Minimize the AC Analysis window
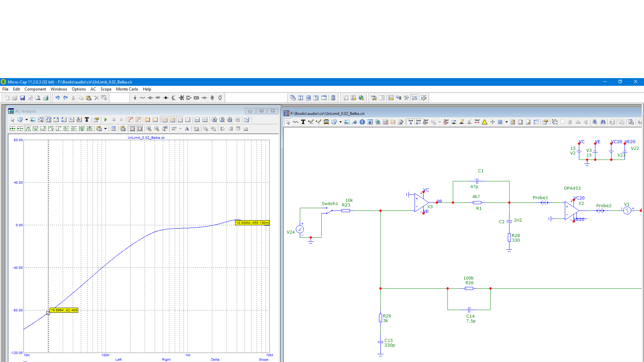The image size is (644, 362). [250, 111]
